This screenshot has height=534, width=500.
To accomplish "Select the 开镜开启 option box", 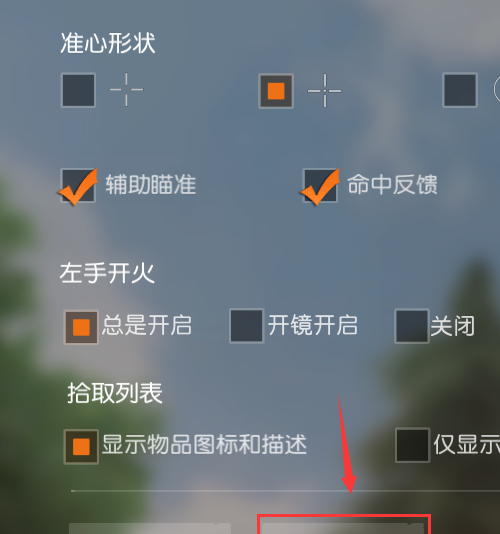I will click(x=247, y=326).
